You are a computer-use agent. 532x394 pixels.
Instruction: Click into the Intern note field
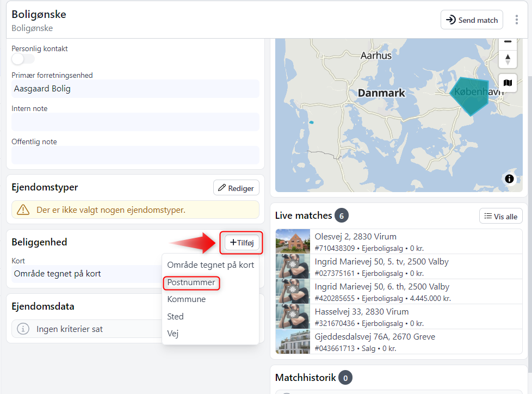pyautogui.click(x=135, y=122)
